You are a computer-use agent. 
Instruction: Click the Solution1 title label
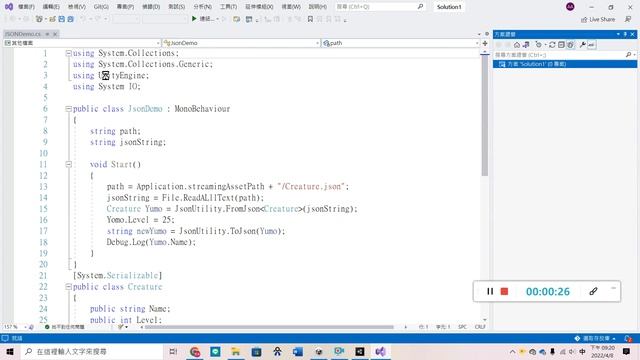(x=449, y=7)
